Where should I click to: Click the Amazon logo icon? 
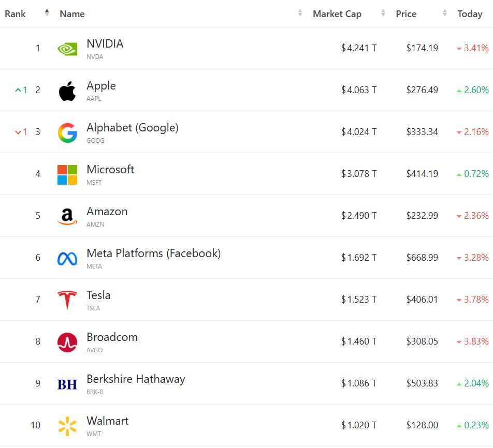pyautogui.click(x=67, y=216)
